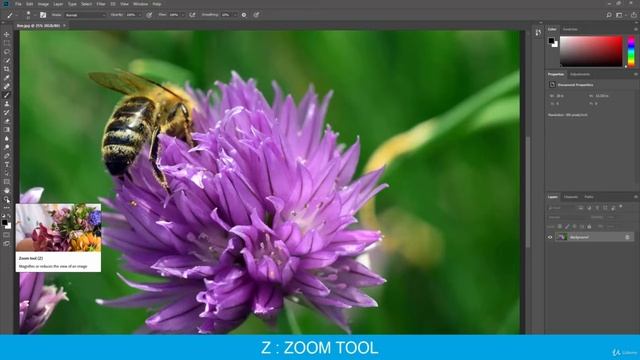This screenshot has width=640, height=360.
Task: Toggle pressure for size button
Action: (256, 15)
